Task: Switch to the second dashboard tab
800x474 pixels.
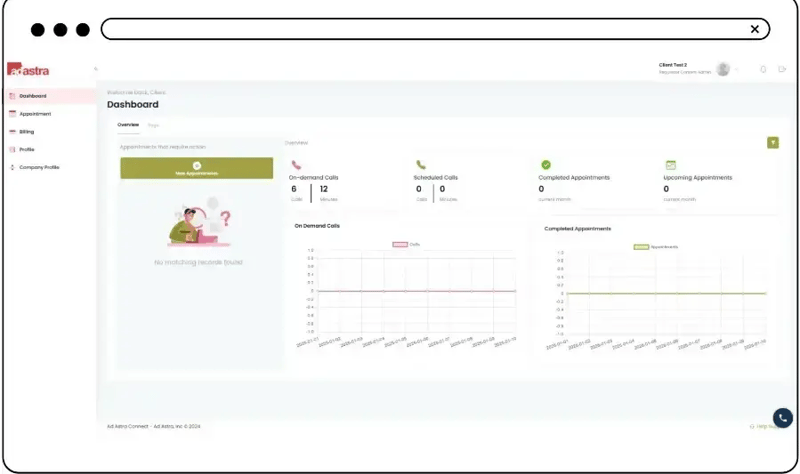Action: click(153, 125)
